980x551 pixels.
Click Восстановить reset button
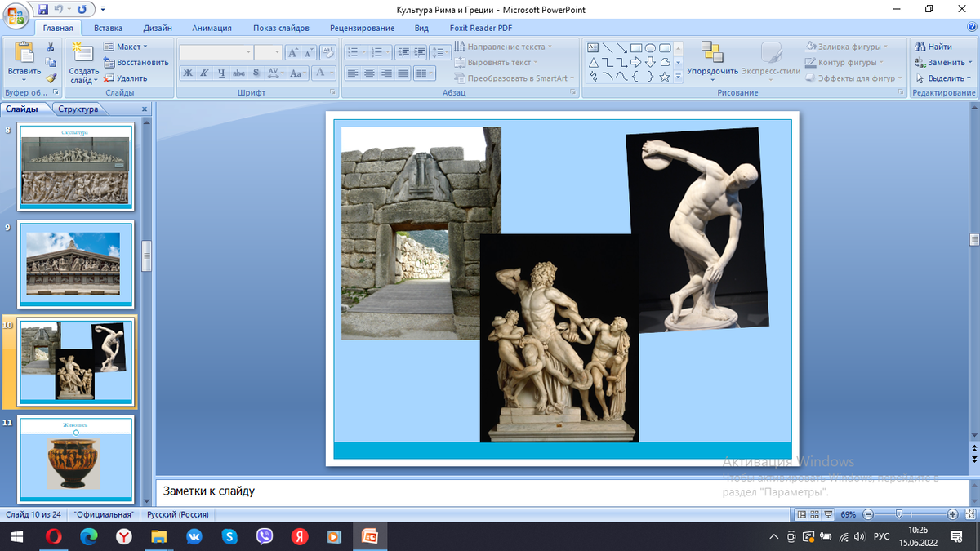[136, 62]
